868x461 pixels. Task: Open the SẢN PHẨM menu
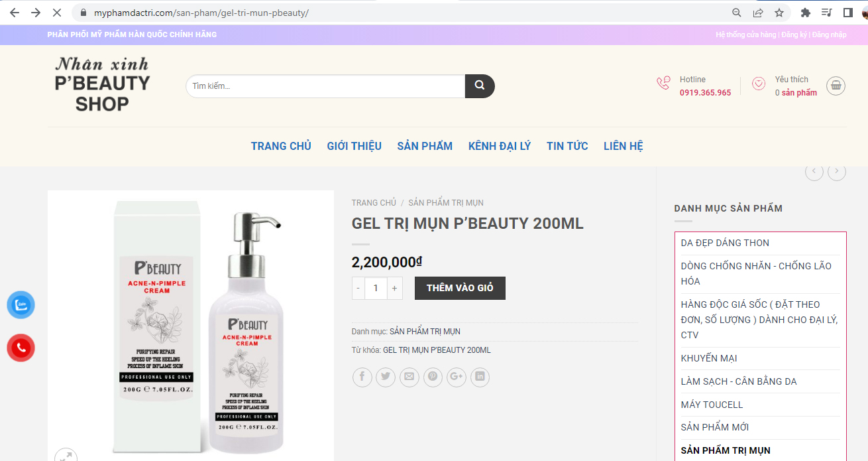tap(425, 146)
